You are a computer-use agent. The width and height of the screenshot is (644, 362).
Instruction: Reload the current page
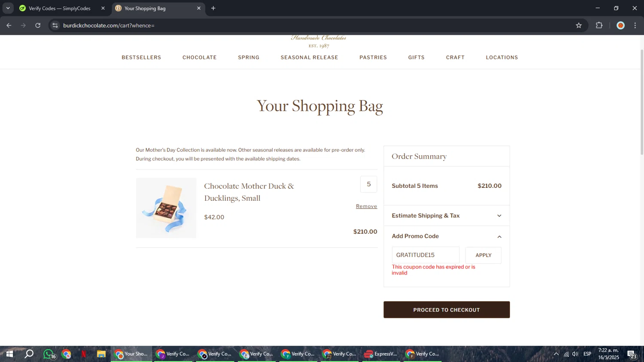point(38,25)
